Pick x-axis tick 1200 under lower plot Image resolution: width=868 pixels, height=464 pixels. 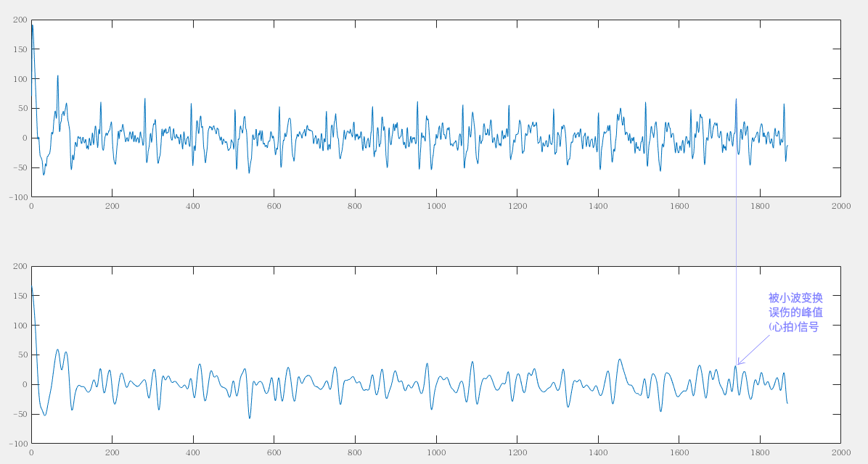coord(517,452)
